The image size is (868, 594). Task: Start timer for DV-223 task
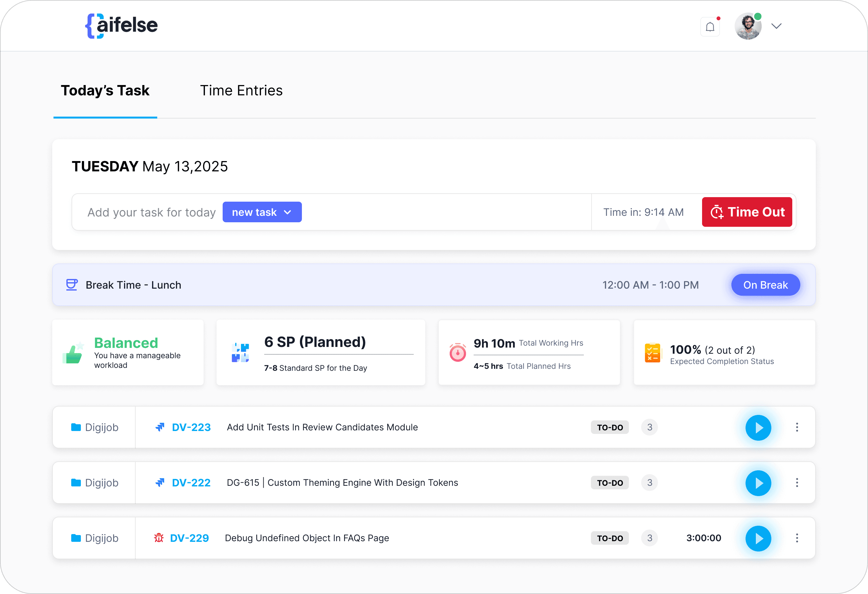[758, 427]
